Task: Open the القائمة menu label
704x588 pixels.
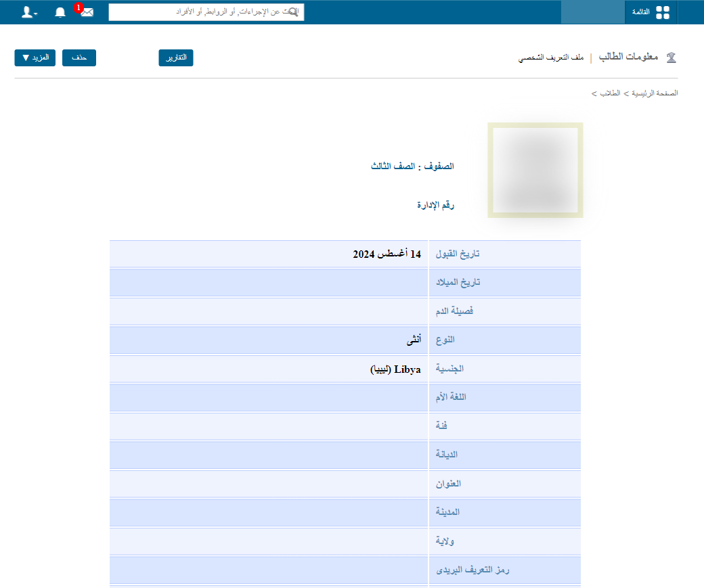Action: pos(640,12)
